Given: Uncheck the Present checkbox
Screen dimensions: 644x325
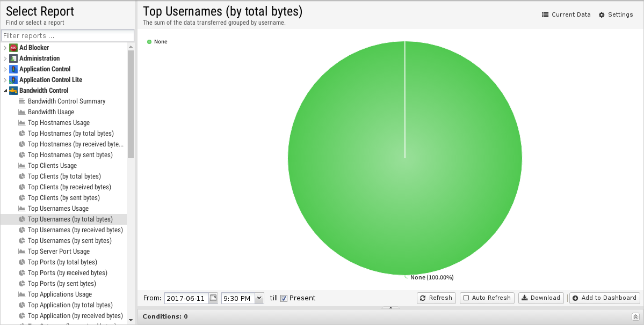Looking at the screenshot, I should point(284,298).
